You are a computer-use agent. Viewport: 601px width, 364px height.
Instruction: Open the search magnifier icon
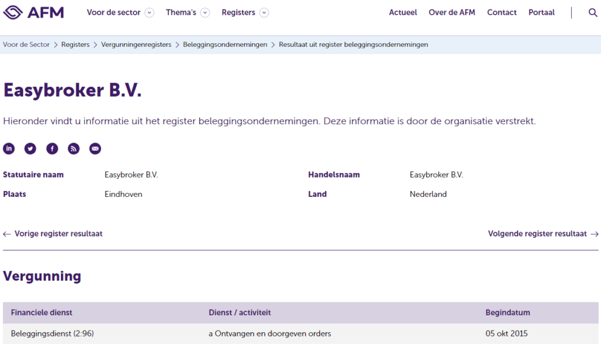pyautogui.click(x=593, y=13)
